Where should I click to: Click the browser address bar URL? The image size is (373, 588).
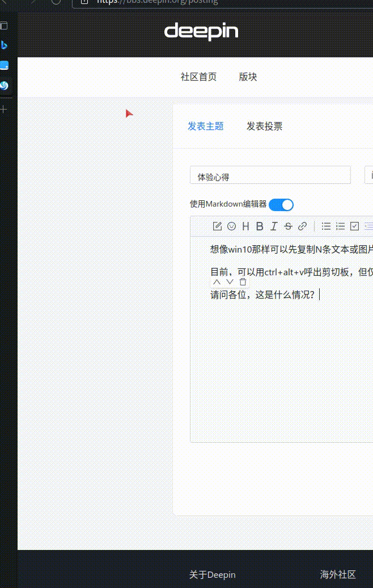tap(157, 2)
